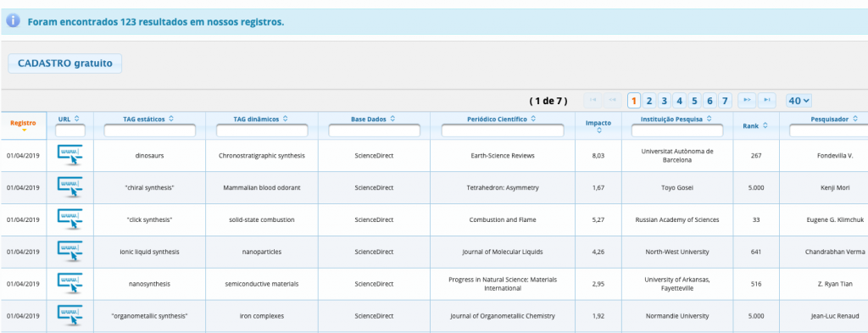Open rows-per-page dropdown showing 40
Image resolution: width=868 pixels, height=333 pixels.
798,101
